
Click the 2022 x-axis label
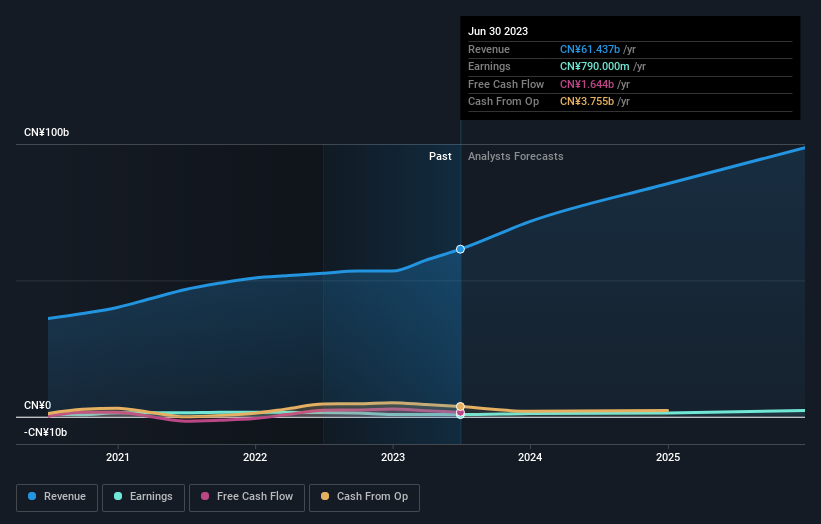(255, 458)
